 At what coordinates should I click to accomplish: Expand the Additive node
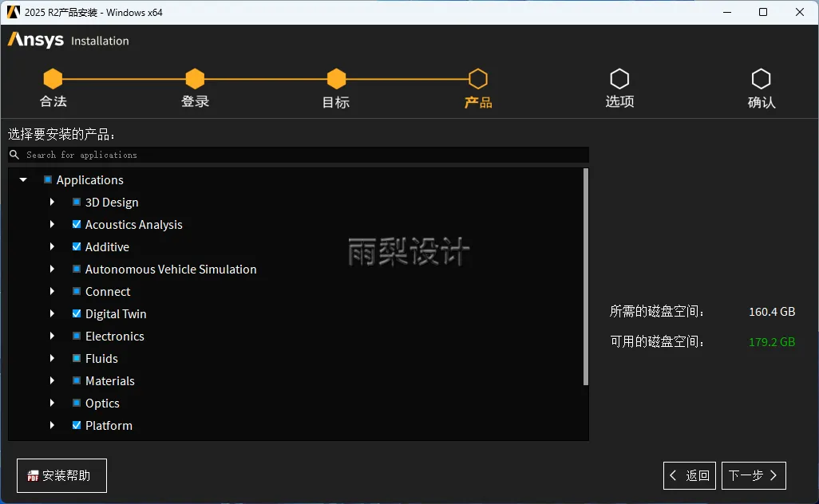coord(52,246)
